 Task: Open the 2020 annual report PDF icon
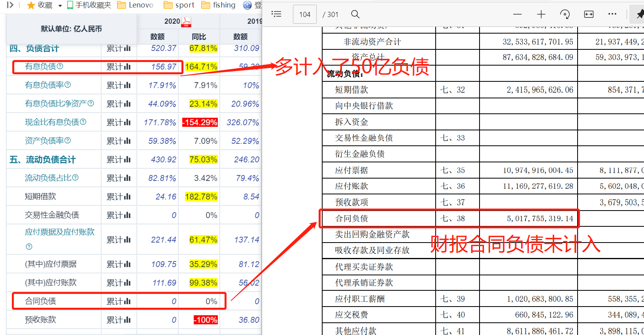(x=186, y=22)
